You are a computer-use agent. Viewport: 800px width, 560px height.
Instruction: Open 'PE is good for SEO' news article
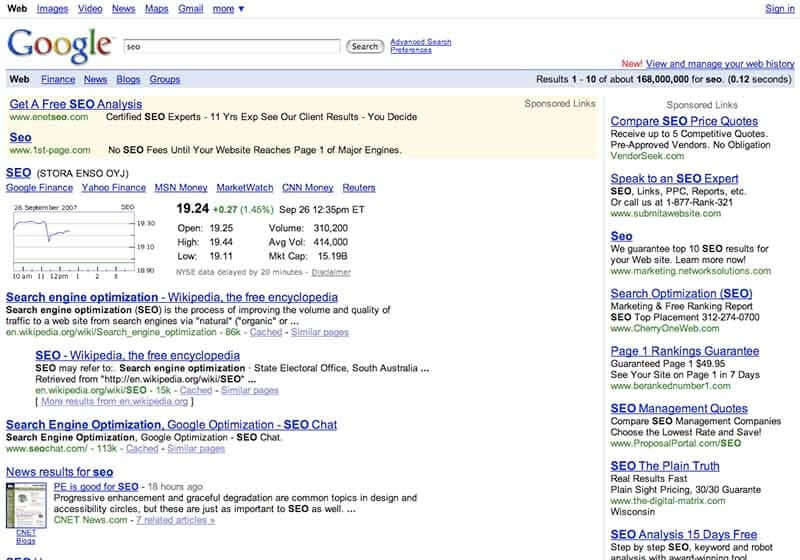coord(96,487)
